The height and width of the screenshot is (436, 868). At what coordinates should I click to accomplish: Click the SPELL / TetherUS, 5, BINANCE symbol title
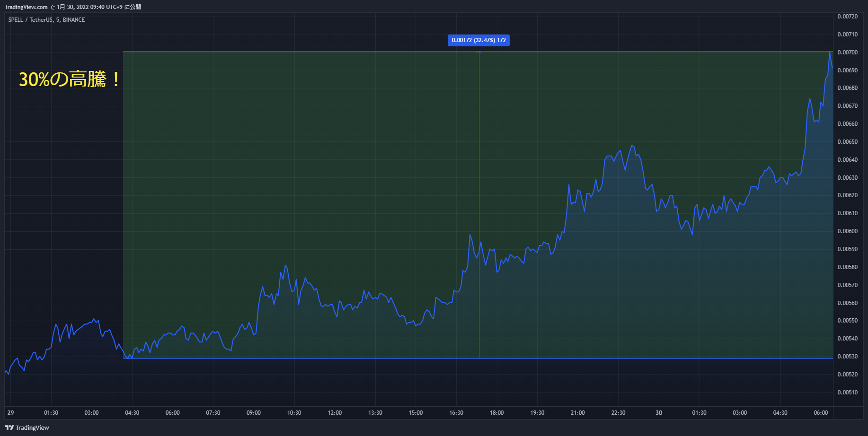(x=46, y=20)
